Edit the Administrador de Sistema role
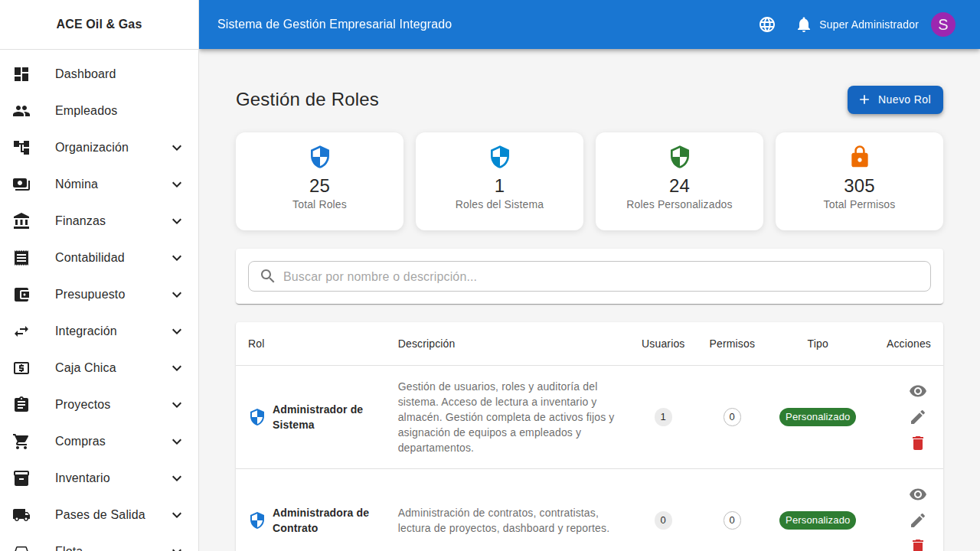The image size is (980, 551). tap(918, 417)
